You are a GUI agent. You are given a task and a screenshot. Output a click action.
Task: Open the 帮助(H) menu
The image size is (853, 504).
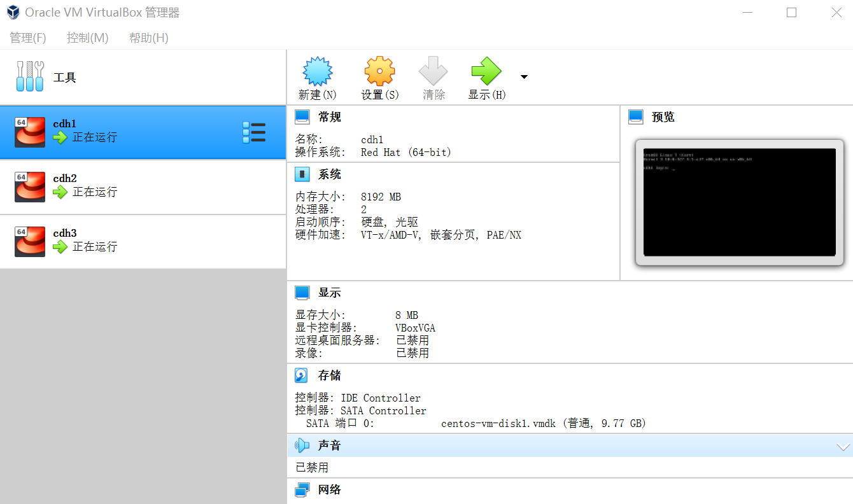148,38
